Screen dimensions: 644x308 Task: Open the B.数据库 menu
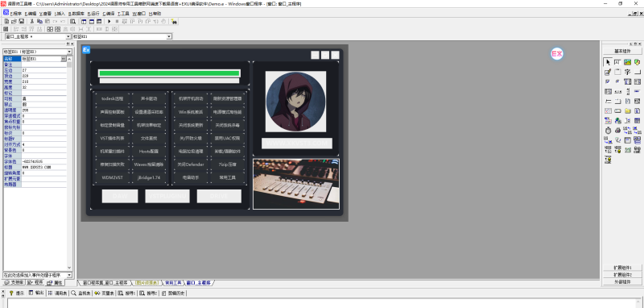click(76, 14)
